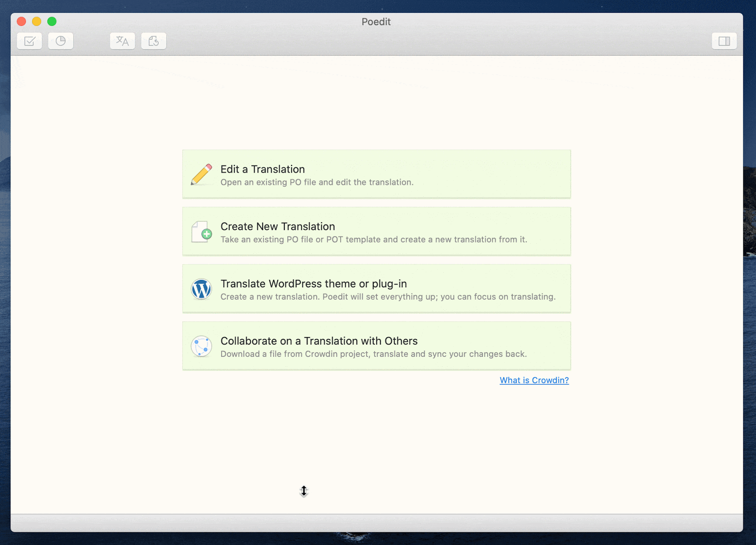The image size is (756, 545).
Task: Click the Validate toolbar icon
Action: (x=29, y=41)
